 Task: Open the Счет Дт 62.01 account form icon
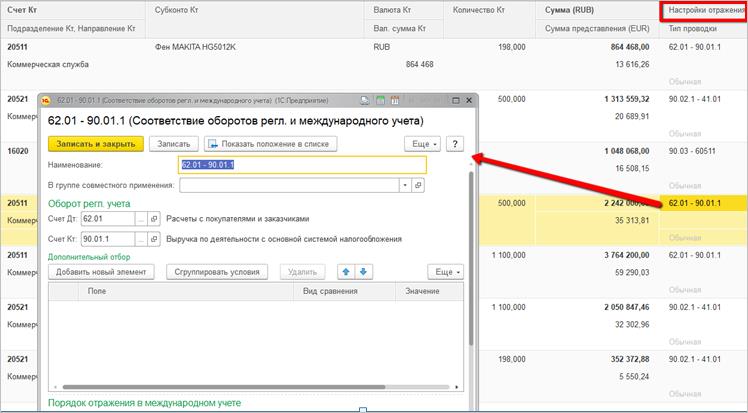click(x=154, y=219)
